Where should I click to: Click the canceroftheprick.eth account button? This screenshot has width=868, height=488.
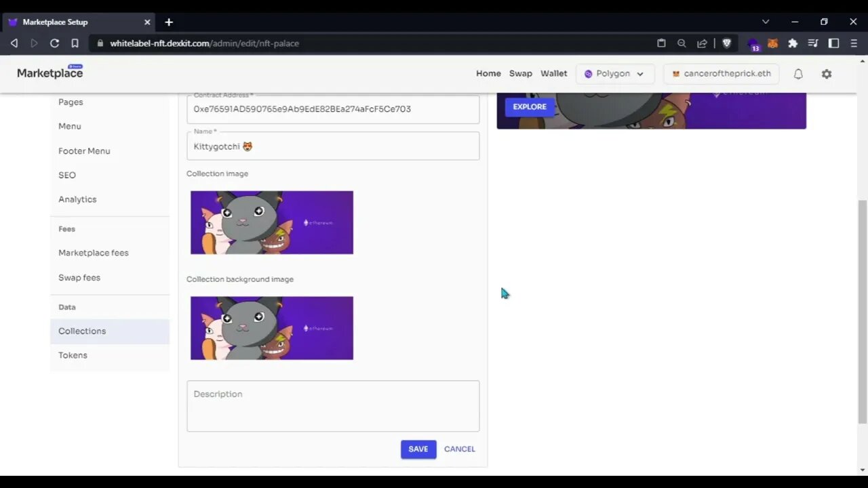(x=722, y=74)
